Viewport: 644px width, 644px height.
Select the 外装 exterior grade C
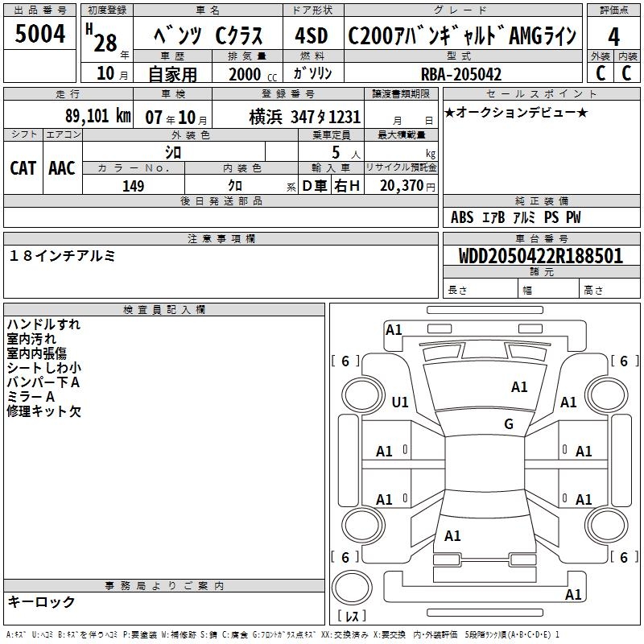click(601, 73)
